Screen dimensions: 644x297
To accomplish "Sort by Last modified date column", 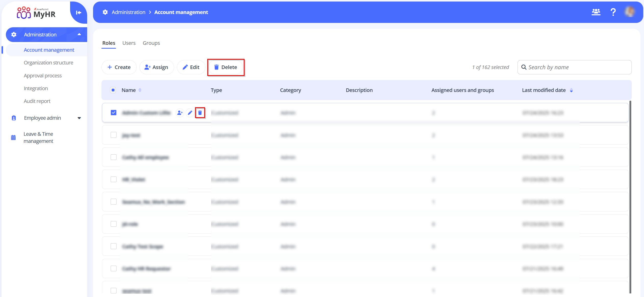I will click(571, 90).
